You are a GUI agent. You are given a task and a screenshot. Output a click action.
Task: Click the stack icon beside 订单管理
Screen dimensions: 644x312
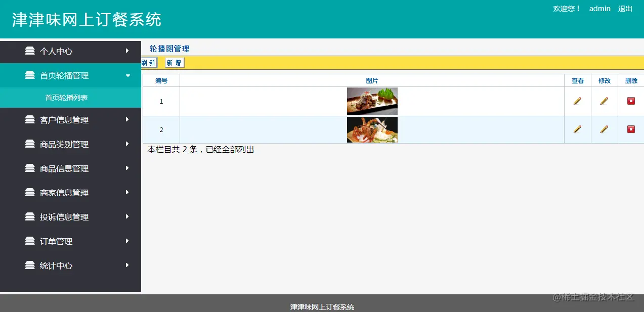click(x=30, y=241)
